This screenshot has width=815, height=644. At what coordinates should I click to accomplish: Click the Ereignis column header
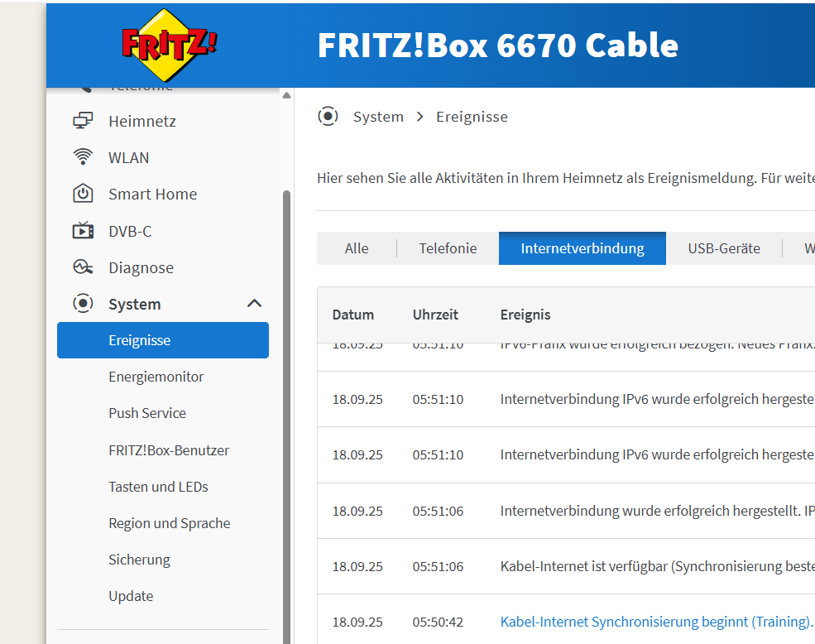point(525,315)
